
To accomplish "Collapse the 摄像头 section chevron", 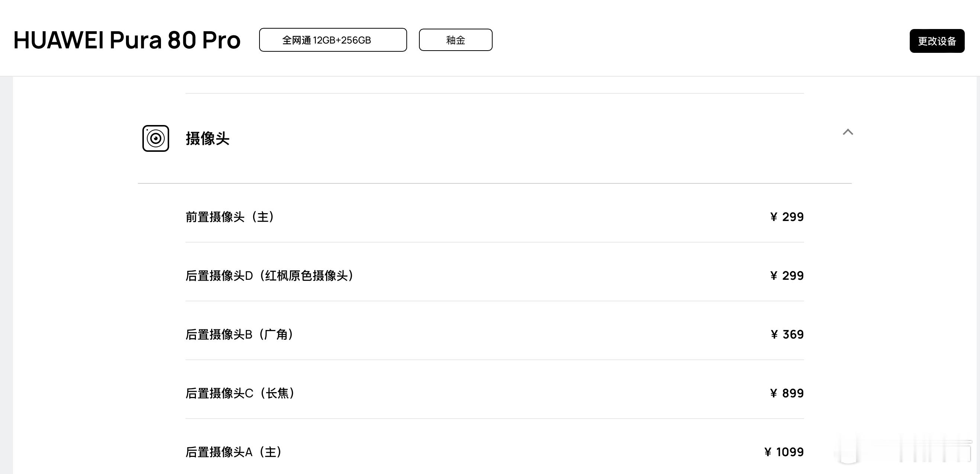I will (x=848, y=132).
